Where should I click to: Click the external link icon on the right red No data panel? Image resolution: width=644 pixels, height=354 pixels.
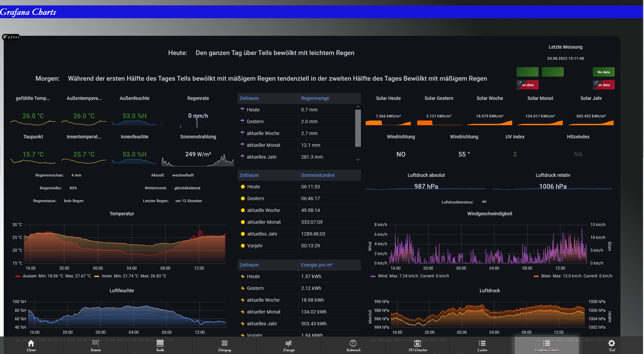point(596,83)
